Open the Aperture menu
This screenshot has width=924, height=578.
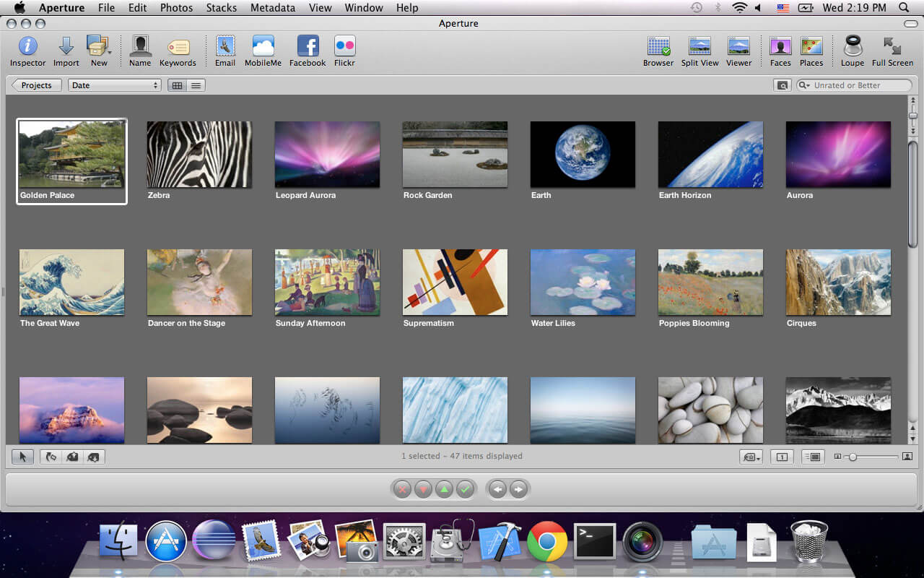coord(61,8)
